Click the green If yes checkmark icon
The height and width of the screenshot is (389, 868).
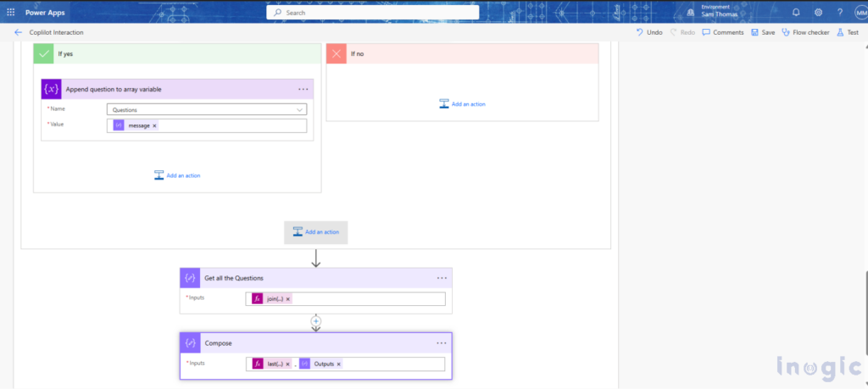(x=43, y=53)
